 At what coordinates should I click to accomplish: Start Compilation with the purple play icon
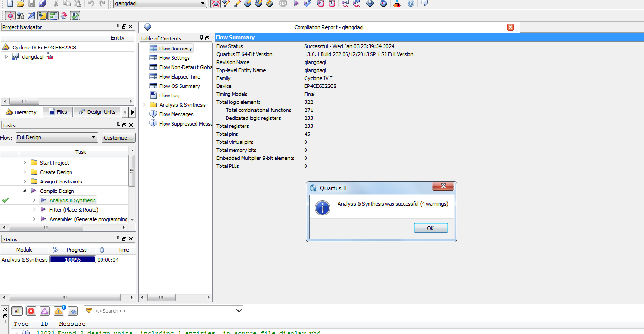tap(297, 3)
